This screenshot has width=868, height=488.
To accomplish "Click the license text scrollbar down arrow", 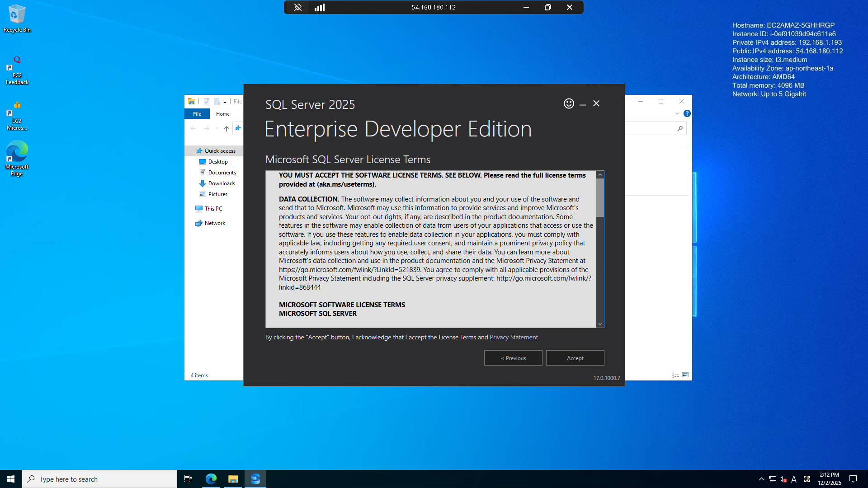I will (x=600, y=324).
